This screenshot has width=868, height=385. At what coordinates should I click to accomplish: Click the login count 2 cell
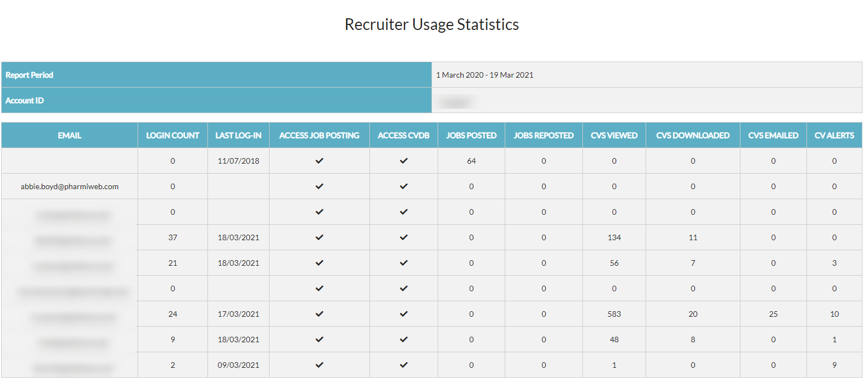[172, 365]
